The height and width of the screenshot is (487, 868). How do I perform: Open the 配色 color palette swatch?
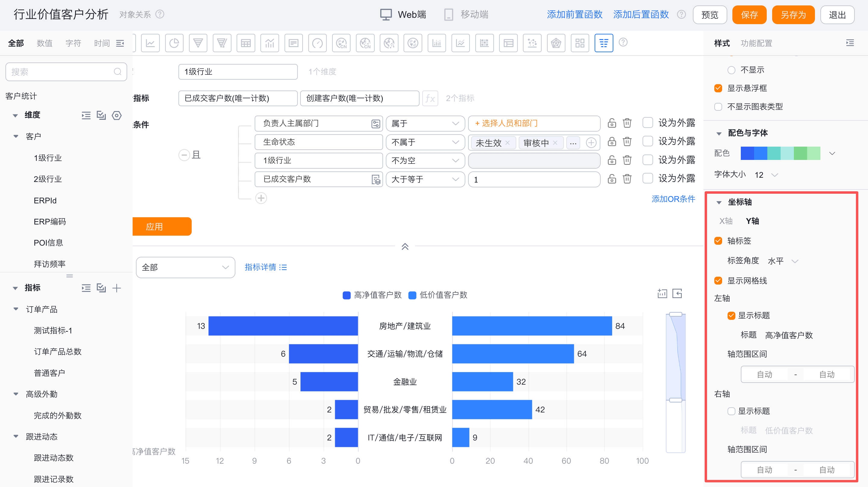(780, 154)
